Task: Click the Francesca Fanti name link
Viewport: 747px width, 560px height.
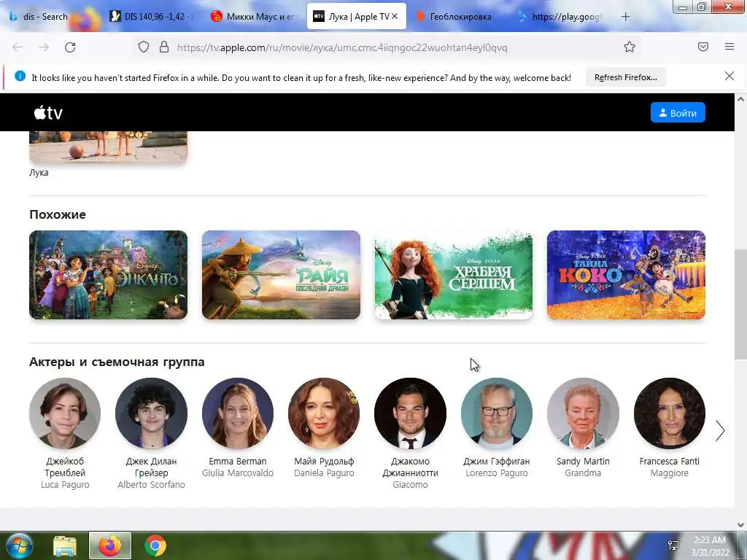Action: point(670,462)
